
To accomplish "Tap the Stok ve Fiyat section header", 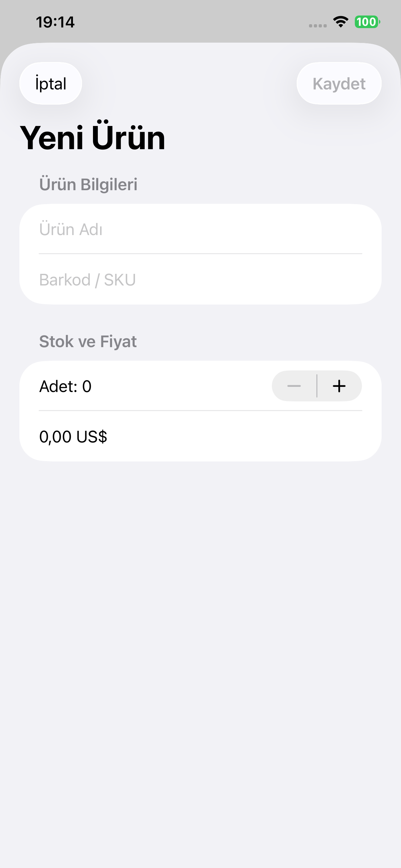I will click(x=88, y=341).
